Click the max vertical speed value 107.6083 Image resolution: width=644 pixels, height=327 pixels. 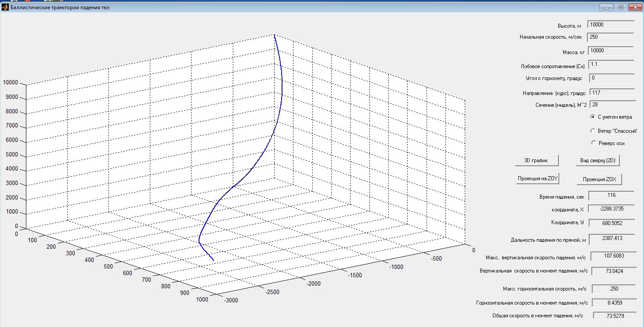(x=614, y=256)
